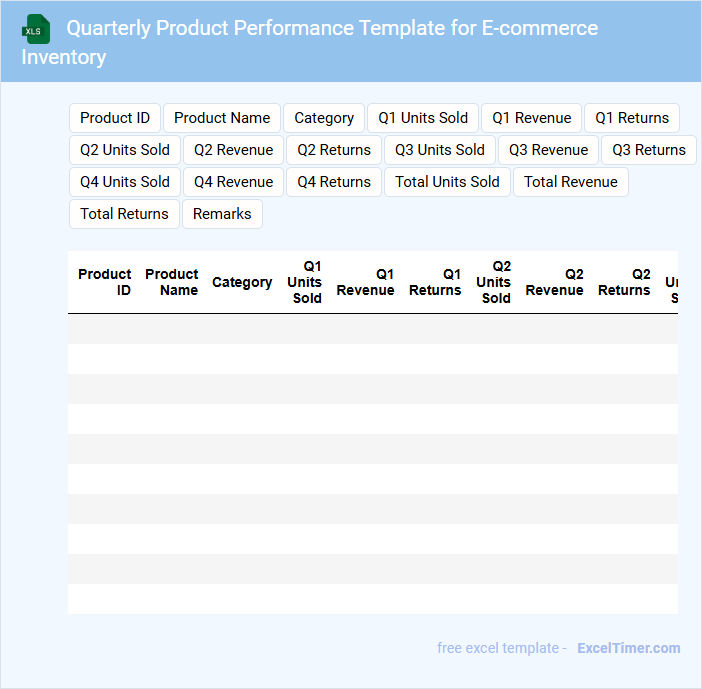
Task: Click the first empty table row
Action: (x=372, y=329)
